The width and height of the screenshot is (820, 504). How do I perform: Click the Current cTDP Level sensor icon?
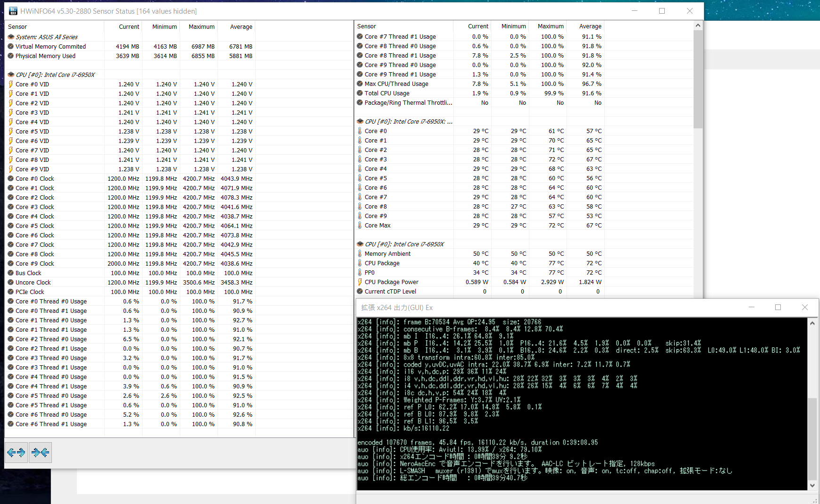click(360, 291)
